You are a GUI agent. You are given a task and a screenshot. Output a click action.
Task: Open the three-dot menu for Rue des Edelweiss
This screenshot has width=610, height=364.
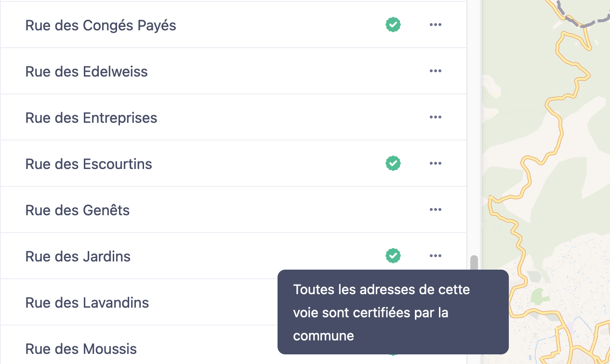coord(436,71)
